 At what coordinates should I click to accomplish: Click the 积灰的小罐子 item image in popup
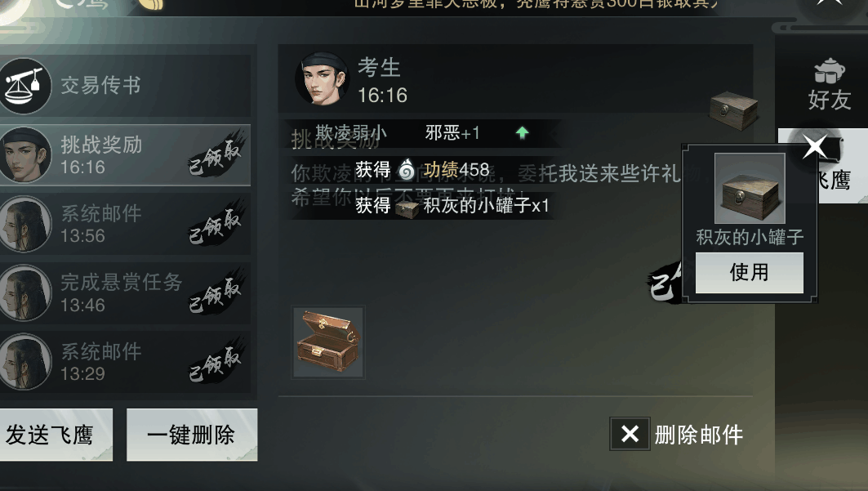pyautogui.click(x=750, y=188)
